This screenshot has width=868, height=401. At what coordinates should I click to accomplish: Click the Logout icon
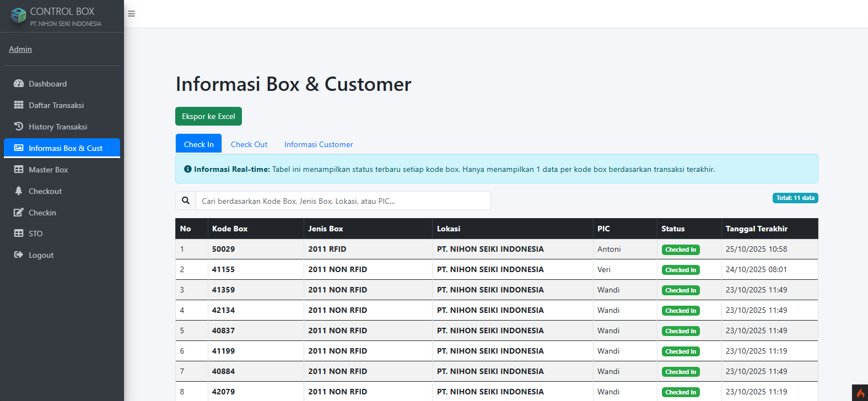pyautogui.click(x=19, y=255)
